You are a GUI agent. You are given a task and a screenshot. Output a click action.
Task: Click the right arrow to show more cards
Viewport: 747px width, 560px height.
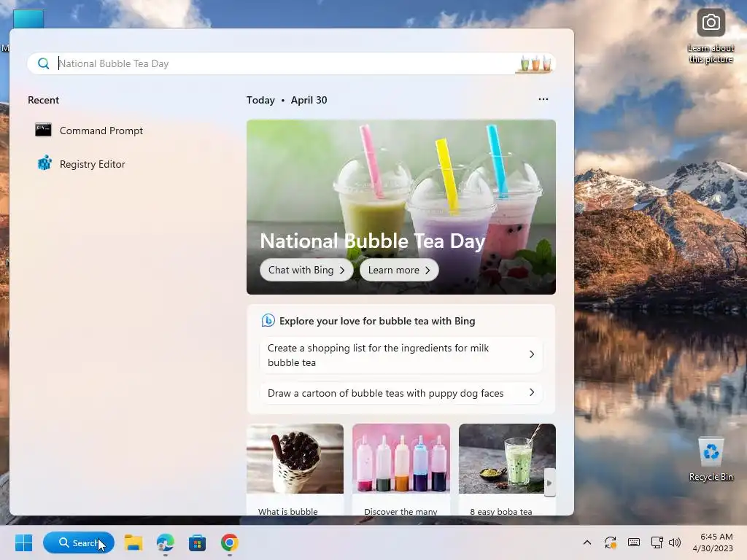549,483
